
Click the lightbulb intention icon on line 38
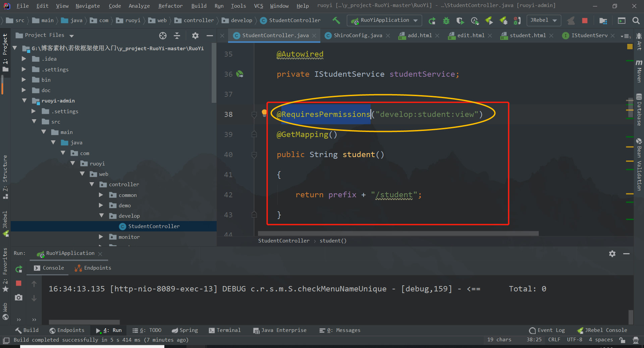click(x=264, y=113)
